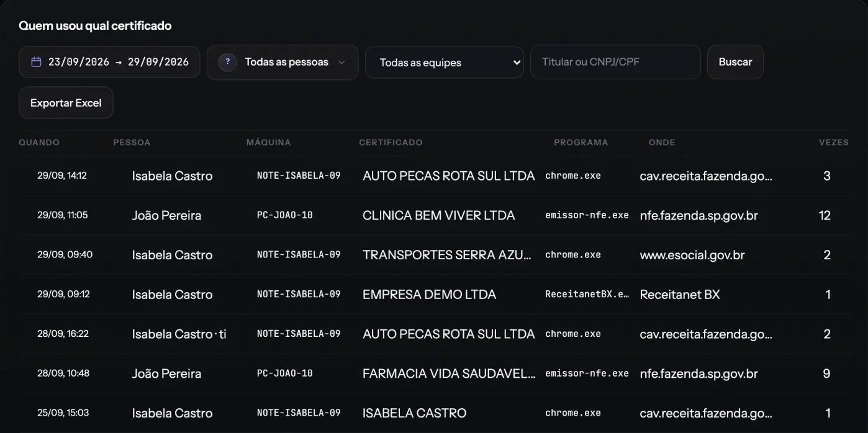Click the question-mark avatar in people filter
The image size is (868, 433).
[228, 62]
